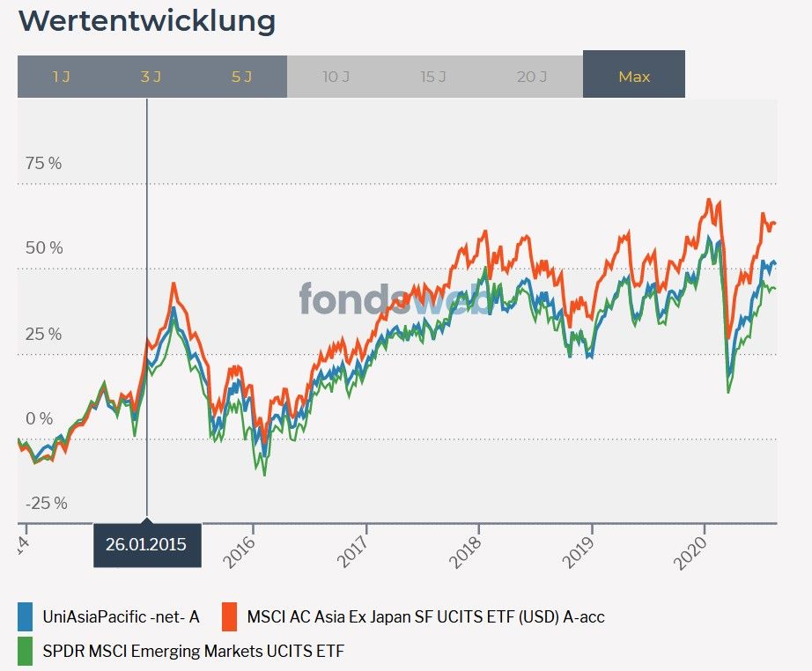The height and width of the screenshot is (671, 812).
Task: Click the blue UniAsiaPacific legend swatch
Action: 26,616
